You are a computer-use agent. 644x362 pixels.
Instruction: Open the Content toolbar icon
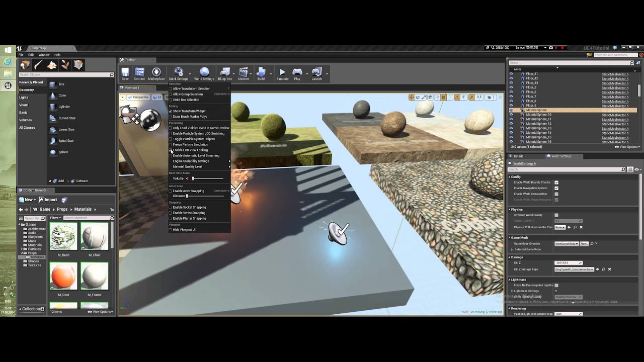tap(139, 74)
